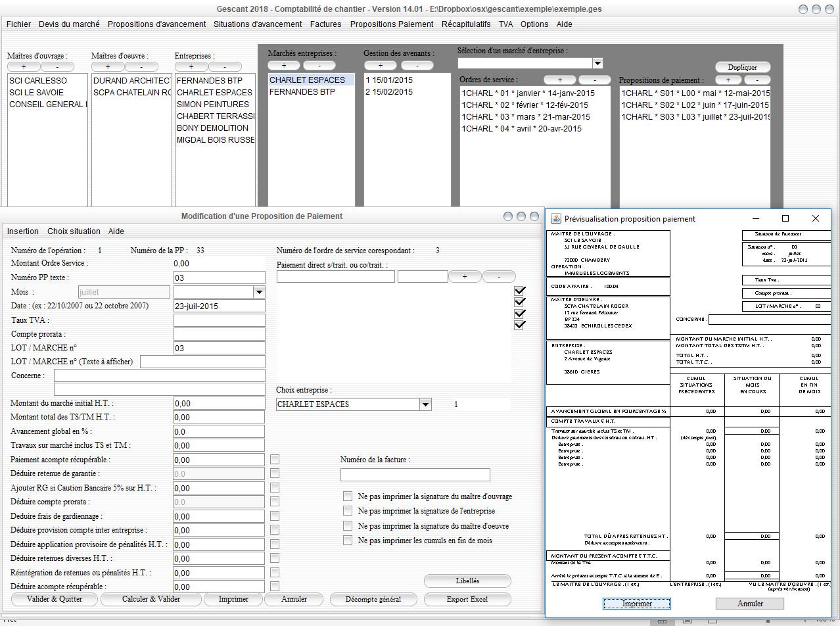Remove an avenant under Gestion des avenants
The image size is (840, 626).
(417, 65)
